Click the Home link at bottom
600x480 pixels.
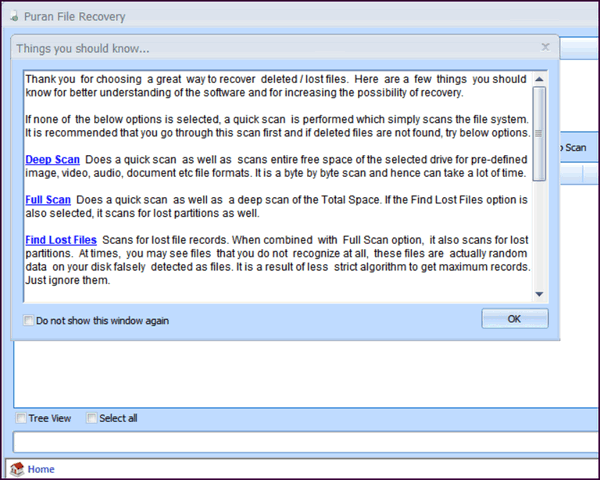[x=41, y=469]
